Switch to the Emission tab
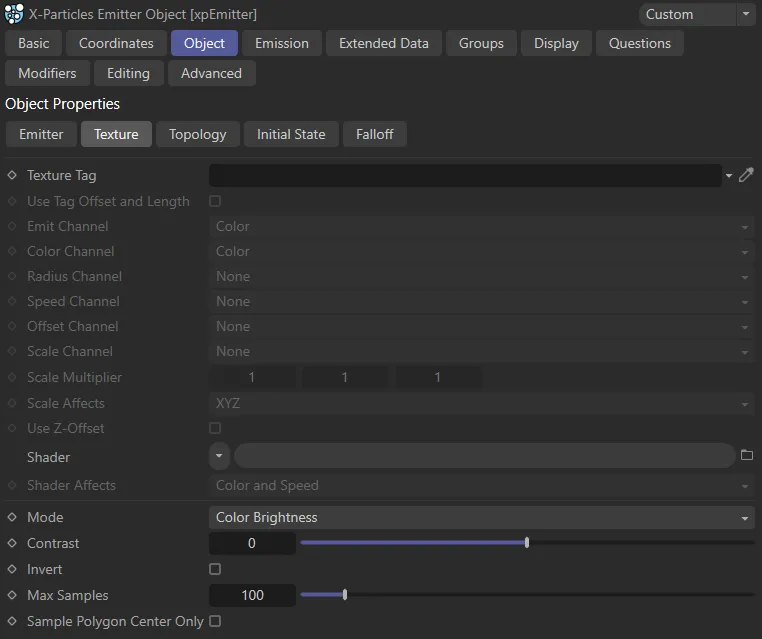Screen dimensions: 762x639 [x=282, y=43]
